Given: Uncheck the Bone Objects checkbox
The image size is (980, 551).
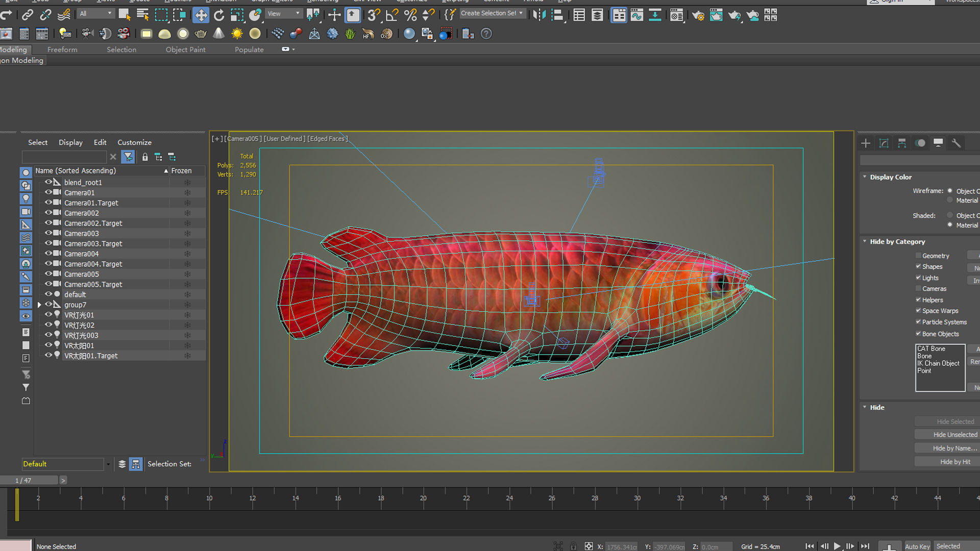Looking at the screenshot, I should [918, 334].
